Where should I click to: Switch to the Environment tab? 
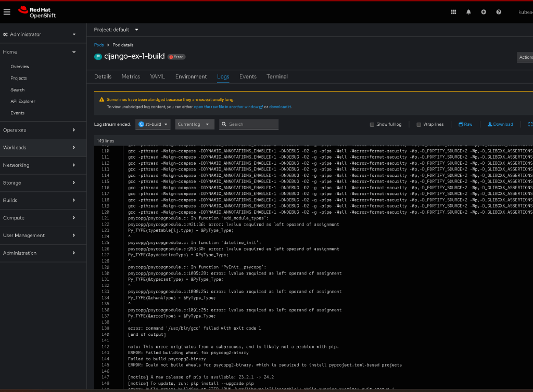[191, 77]
